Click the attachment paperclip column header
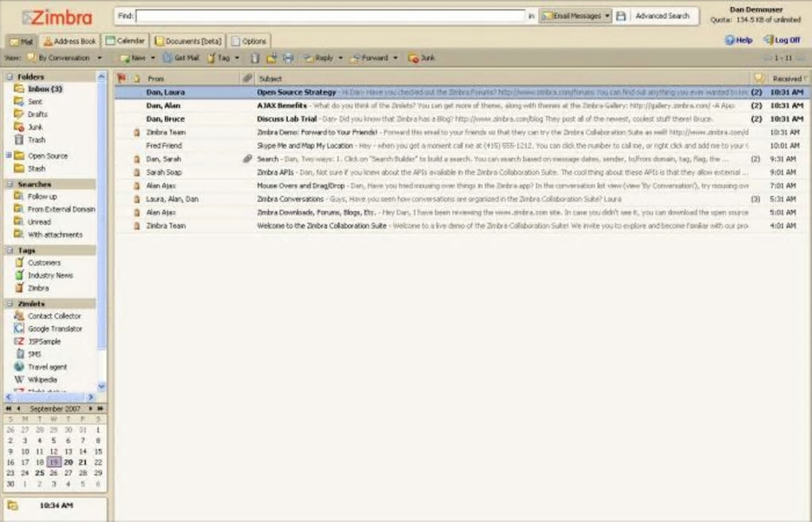Viewport: 812px width, 522px height. coord(248,78)
